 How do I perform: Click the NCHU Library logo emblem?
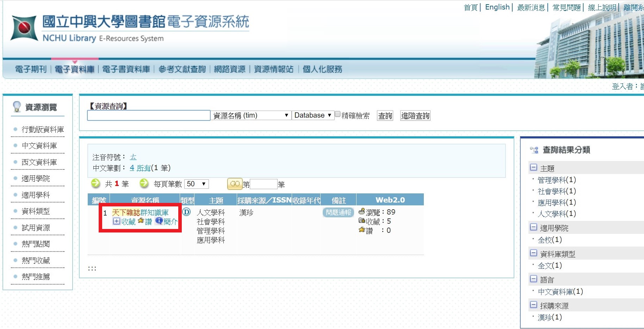click(x=24, y=28)
